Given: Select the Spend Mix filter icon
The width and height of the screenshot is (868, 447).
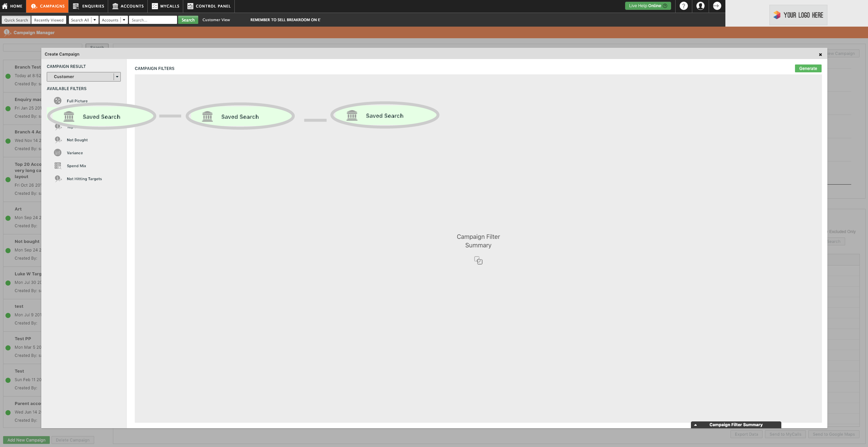Looking at the screenshot, I should coord(57,166).
